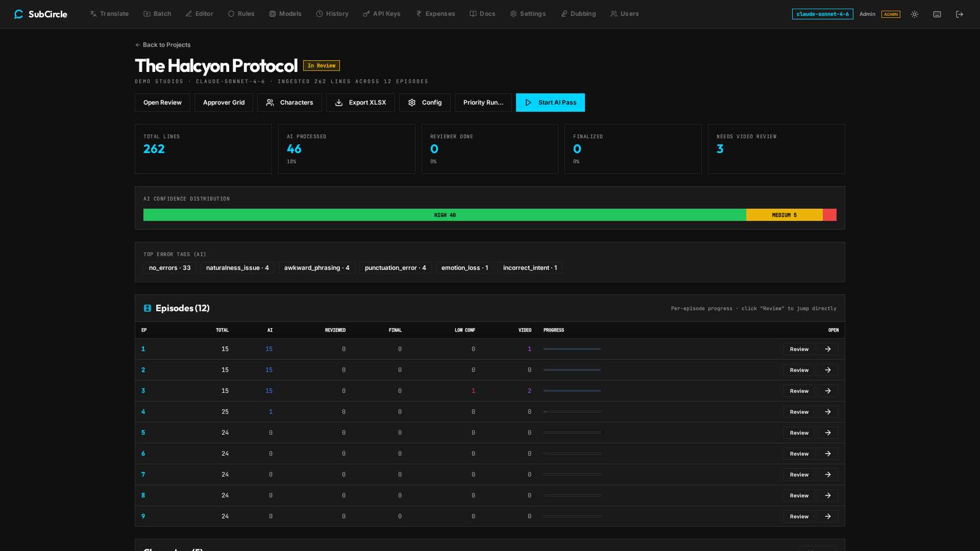Open Episode 2 arrow icon
Viewport: 980px width, 551px height.
point(828,370)
